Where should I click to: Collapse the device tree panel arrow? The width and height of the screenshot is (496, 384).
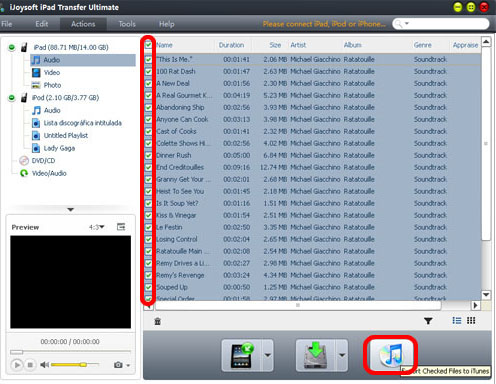pos(70,210)
